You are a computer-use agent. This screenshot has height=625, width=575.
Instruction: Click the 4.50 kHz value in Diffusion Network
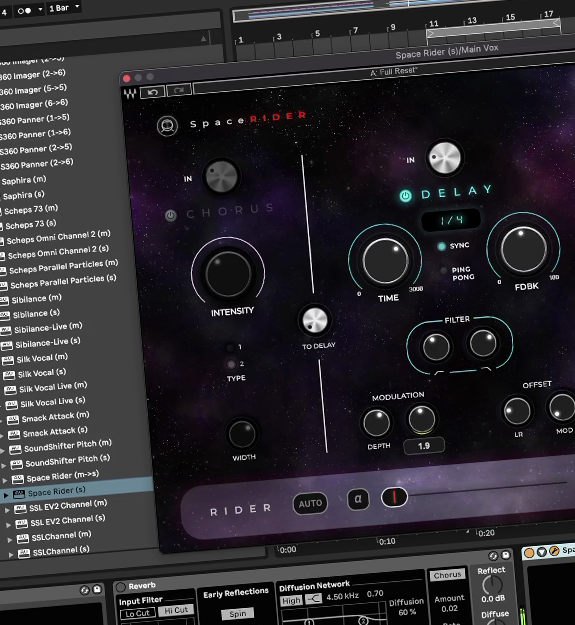[x=343, y=597]
